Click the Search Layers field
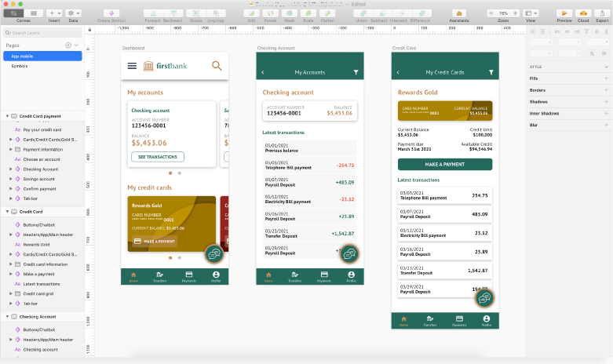The width and height of the screenshot is (613, 364). [x=43, y=33]
